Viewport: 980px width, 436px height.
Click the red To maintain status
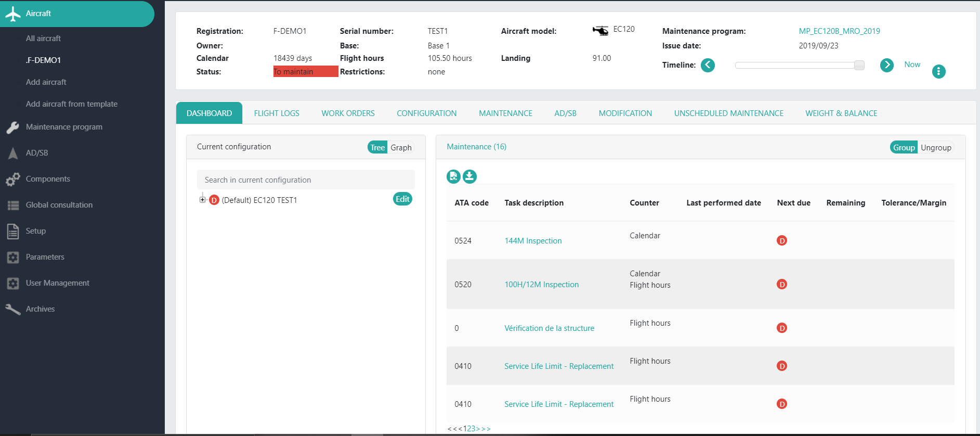pyautogui.click(x=306, y=72)
